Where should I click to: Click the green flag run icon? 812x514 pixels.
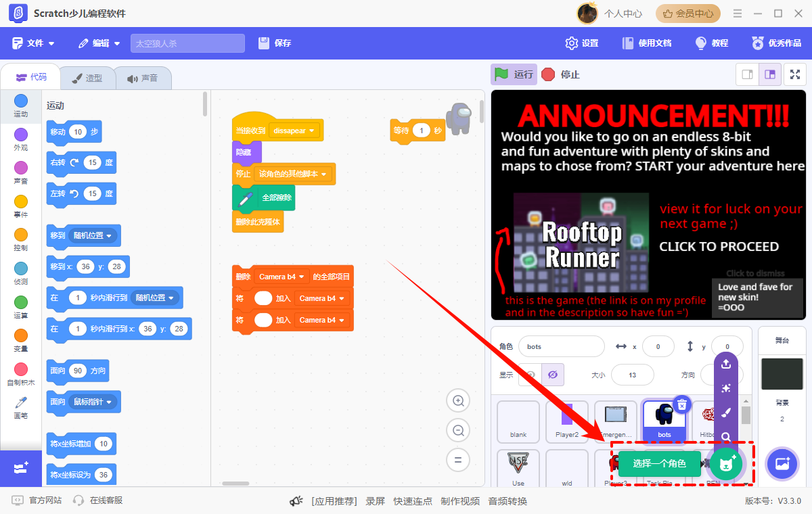point(501,74)
